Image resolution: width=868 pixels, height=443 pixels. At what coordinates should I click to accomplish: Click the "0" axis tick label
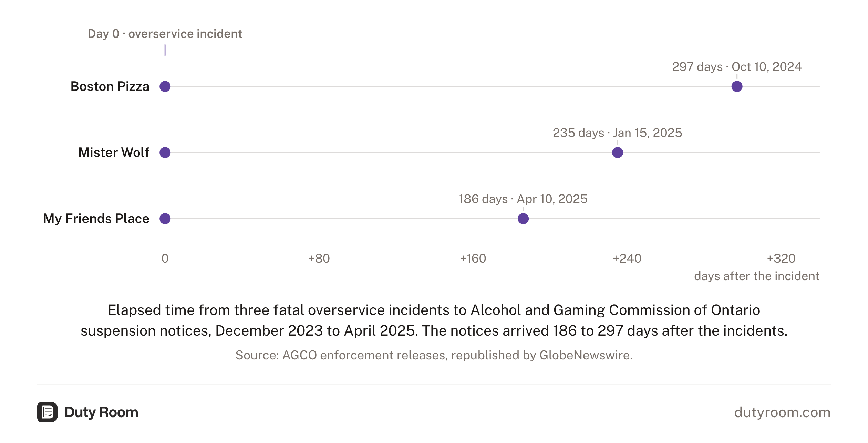[165, 259]
